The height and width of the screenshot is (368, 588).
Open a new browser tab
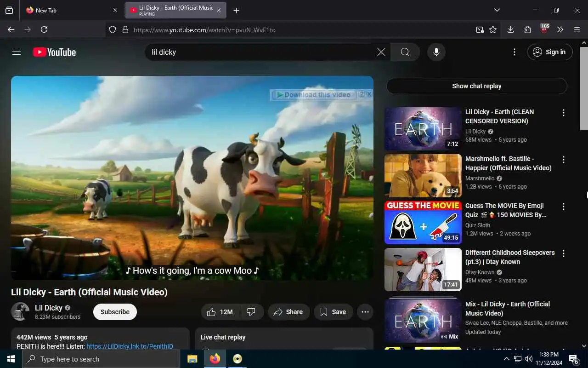tap(236, 10)
